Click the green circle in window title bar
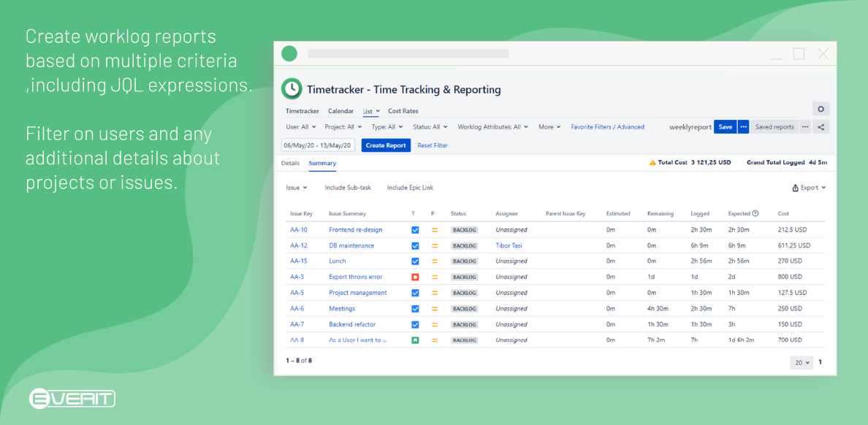Viewport: 868px width, 425px height. pos(289,54)
